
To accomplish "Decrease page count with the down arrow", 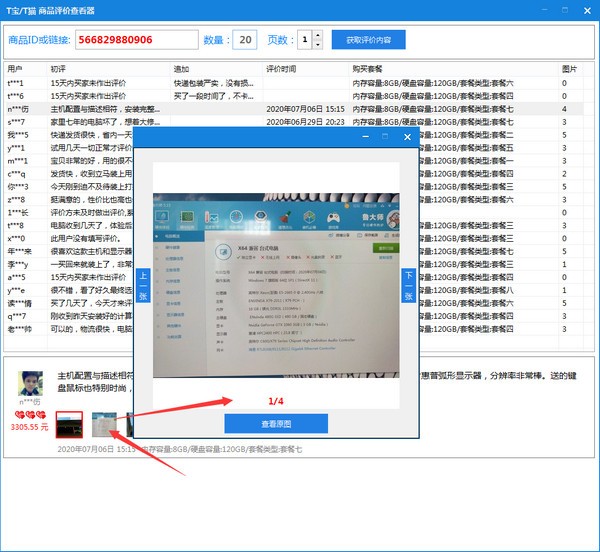I will point(318,45).
